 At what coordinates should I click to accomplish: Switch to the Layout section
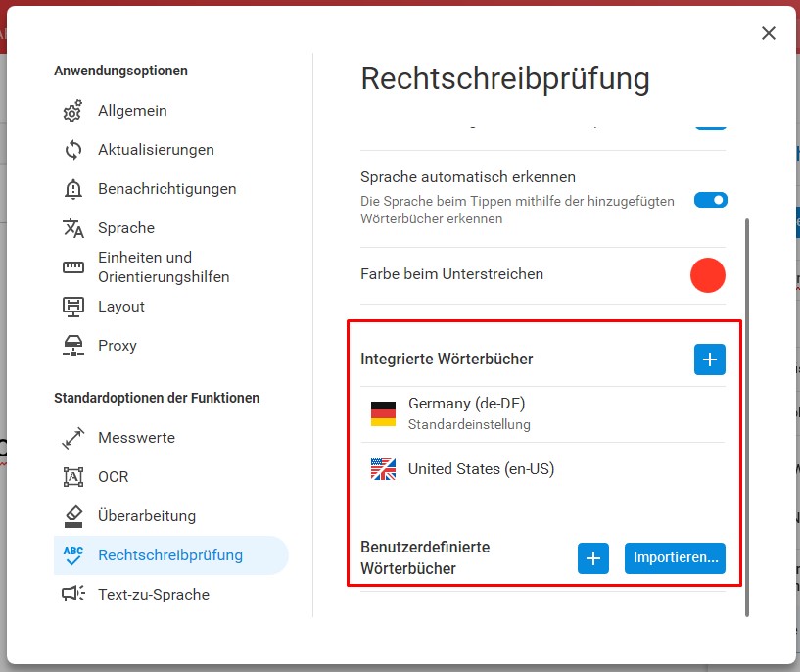(x=171, y=307)
